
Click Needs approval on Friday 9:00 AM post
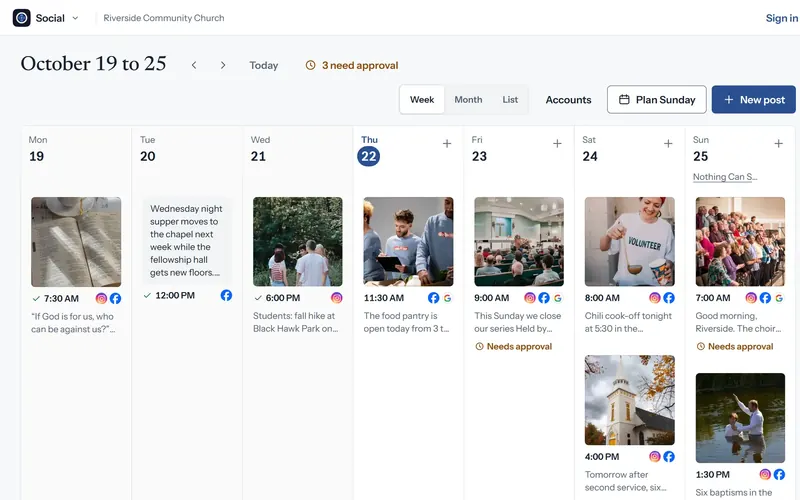pyautogui.click(x=514, y=346)
